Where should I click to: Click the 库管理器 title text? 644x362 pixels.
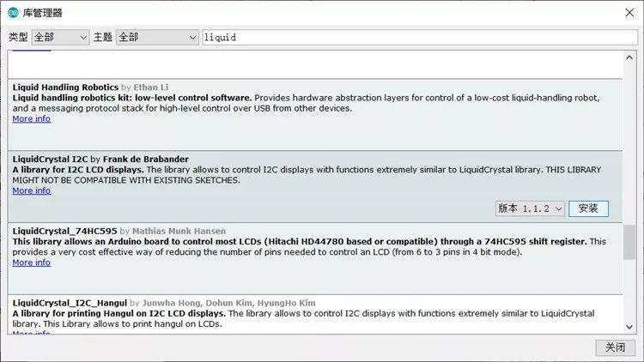42,13
